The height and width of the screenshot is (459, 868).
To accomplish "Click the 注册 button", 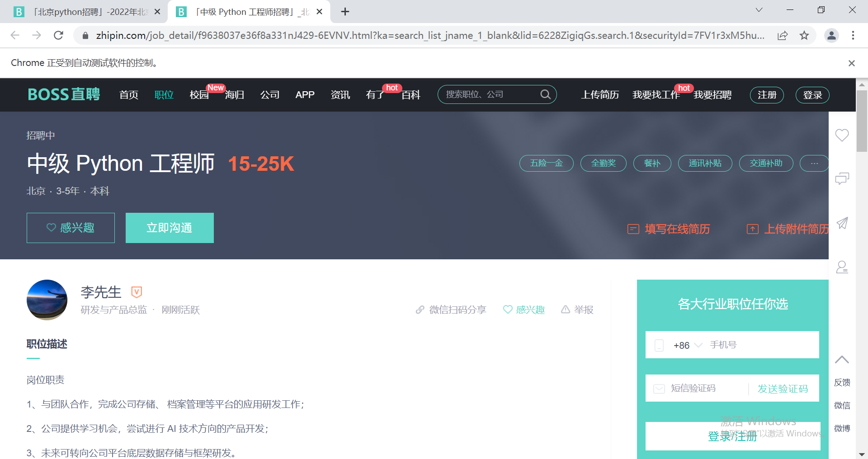I will 767,95.
